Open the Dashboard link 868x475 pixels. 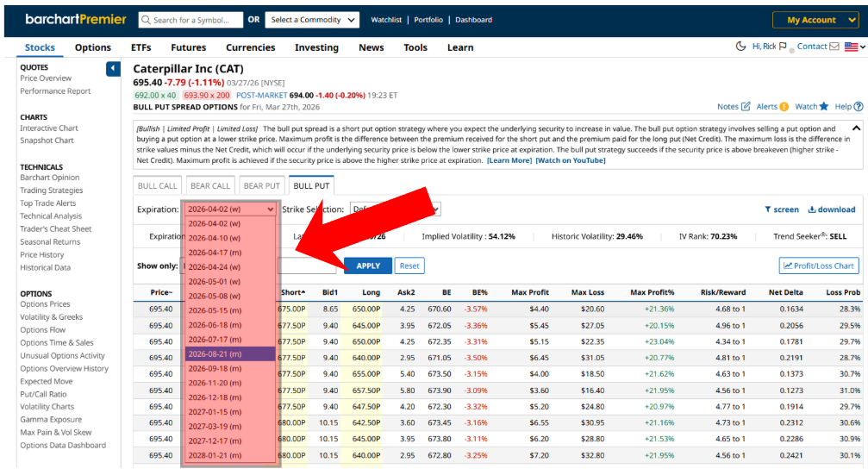[474, 20]
